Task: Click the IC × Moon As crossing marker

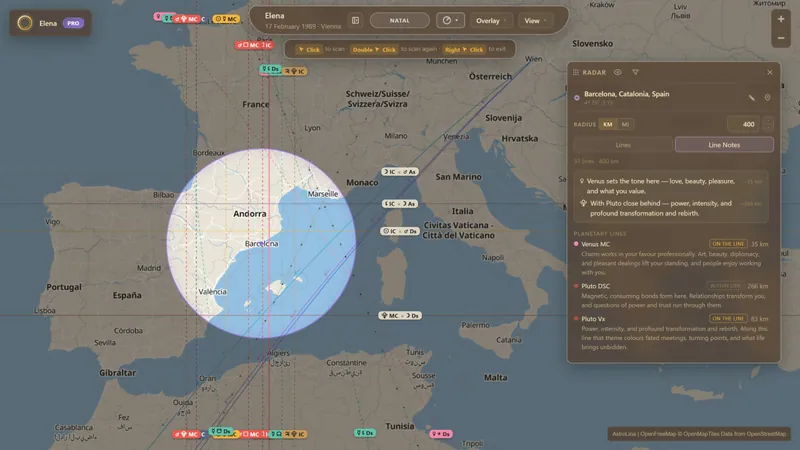Action: (399, 204)
